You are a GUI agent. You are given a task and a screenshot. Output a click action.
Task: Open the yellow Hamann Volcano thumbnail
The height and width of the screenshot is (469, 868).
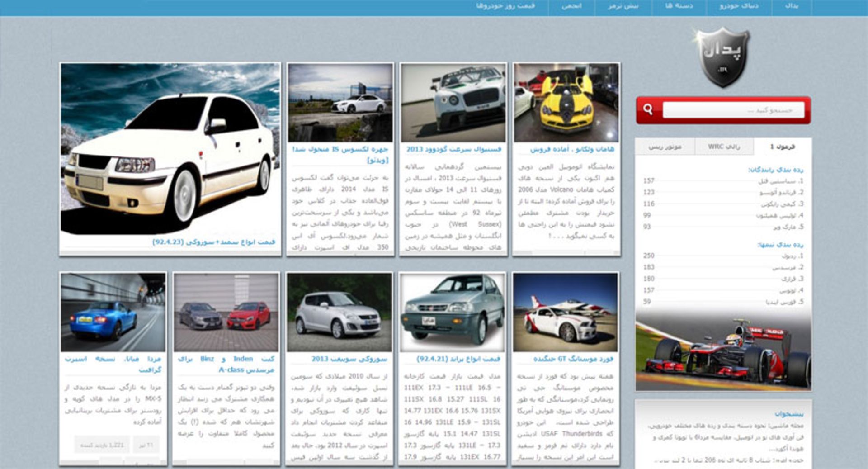tap(566, 103)
